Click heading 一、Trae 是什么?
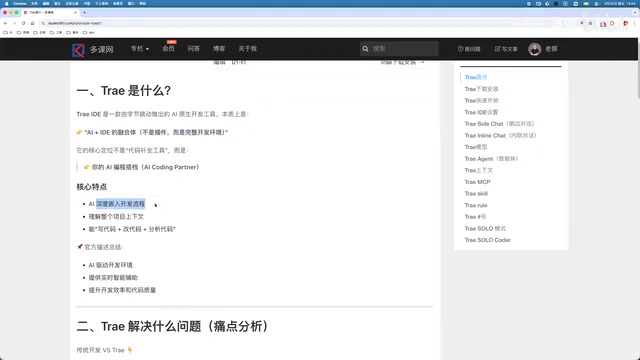 point(124,91)
